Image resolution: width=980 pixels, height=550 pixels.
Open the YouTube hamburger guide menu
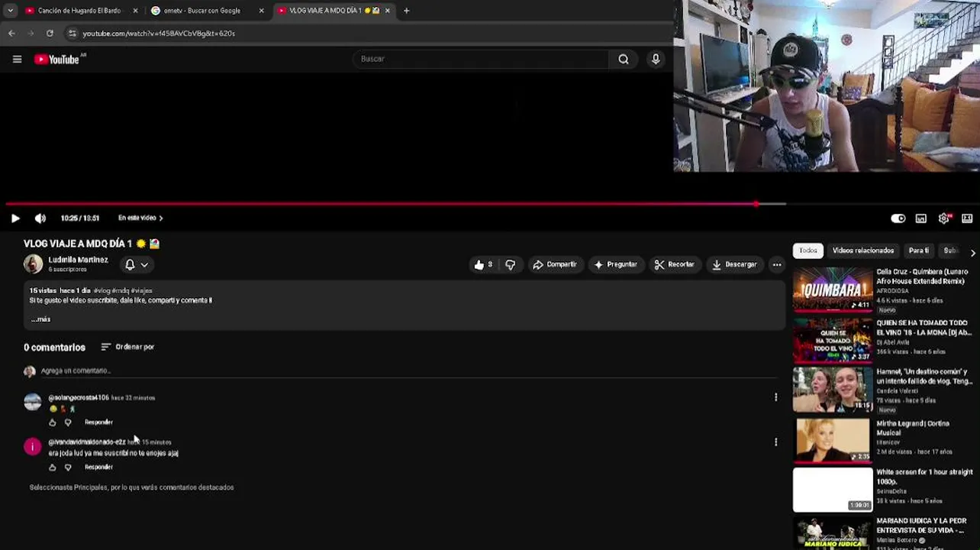tap(17, 59)
